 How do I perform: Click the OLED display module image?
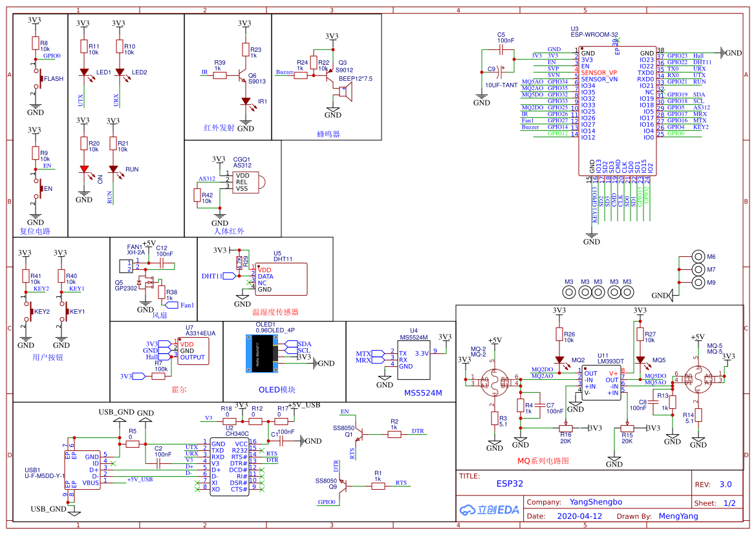[262, 354]
